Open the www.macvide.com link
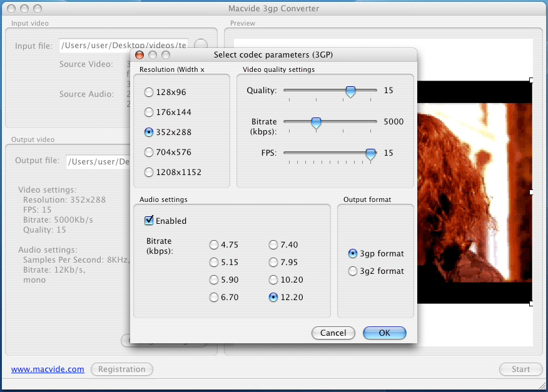The width and height of the screenshot is (548, 392). 48,369
